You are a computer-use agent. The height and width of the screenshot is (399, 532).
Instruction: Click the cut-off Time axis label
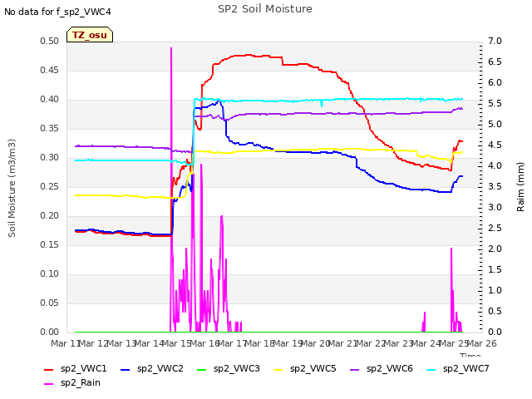[x=470, y=355]
